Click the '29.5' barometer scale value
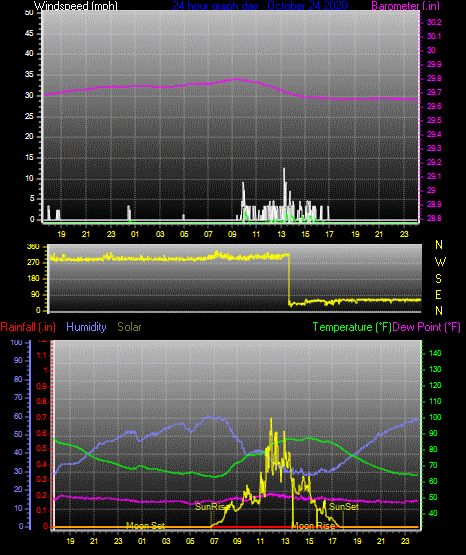This screenshot has width=466, height=555. coord(434,120)
